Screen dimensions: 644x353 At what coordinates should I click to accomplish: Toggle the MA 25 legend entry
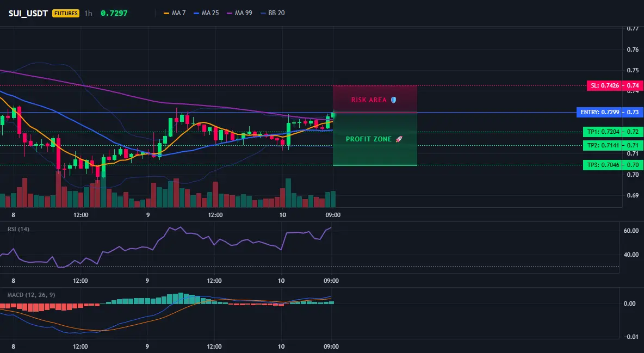[x=206, y=13]
